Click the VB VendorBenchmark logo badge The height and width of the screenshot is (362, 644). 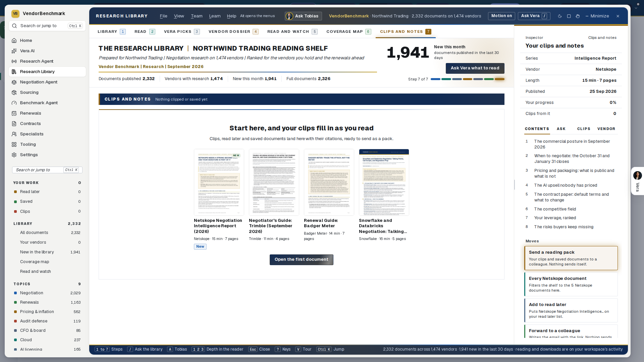click(x=15, y=14)
